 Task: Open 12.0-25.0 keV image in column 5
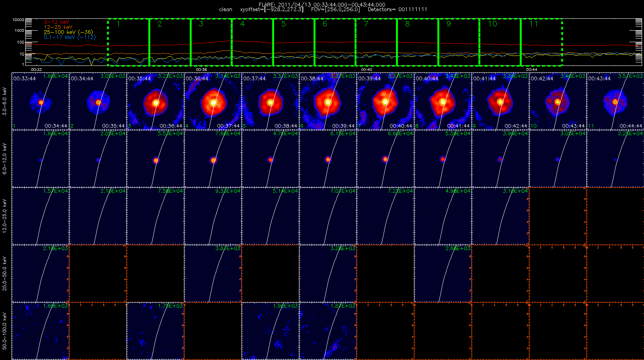[x=271, y=216]
